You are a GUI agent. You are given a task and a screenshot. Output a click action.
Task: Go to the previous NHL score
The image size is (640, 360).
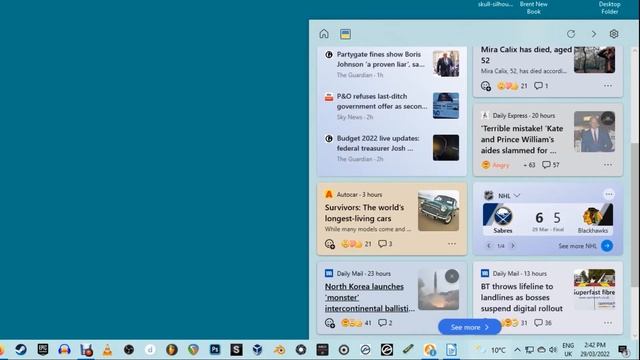pos(489,246)
